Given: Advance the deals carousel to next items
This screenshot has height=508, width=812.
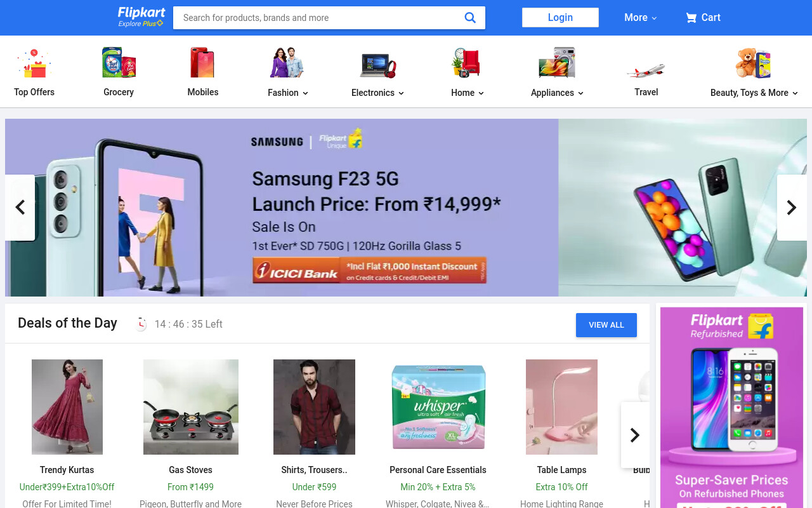Looking at the screenshot, I should click(x=635, y=435).
